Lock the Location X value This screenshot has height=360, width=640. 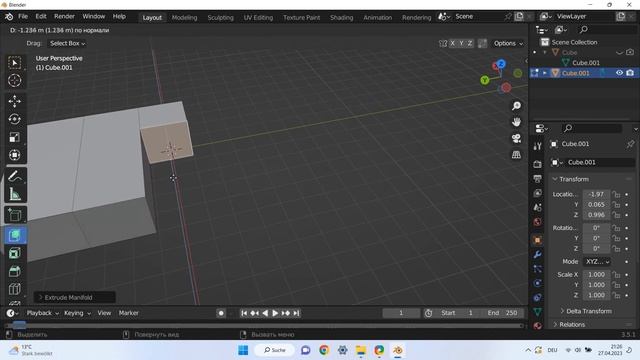[x=616, y=195]
